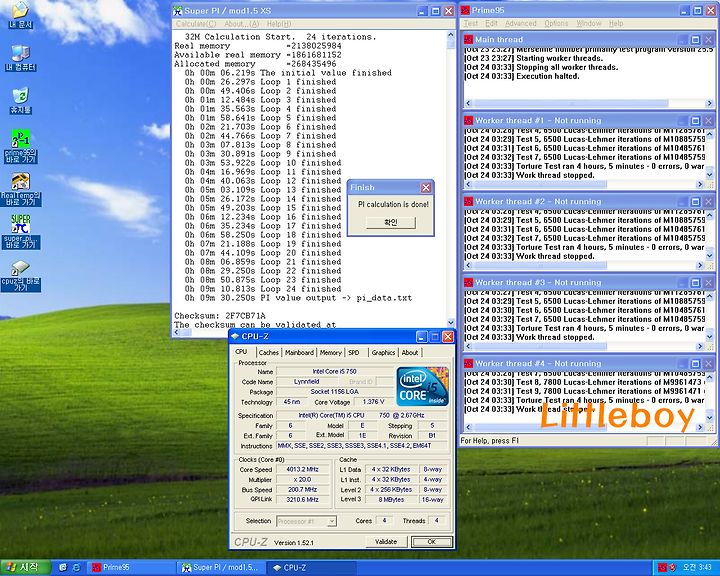This screenshot has height=576, width=720.
Task: Click the Loop 24 finished line
Action: click(x=263, y=289)
